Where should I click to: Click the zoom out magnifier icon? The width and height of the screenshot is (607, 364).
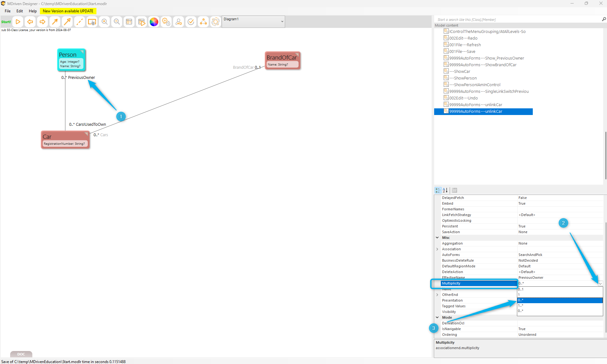click(x=117, y=22)
